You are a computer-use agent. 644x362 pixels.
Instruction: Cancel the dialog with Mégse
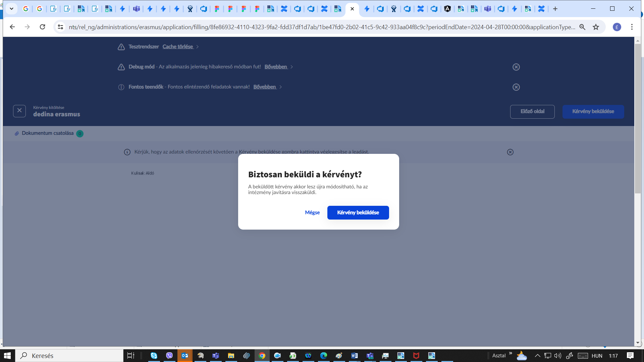(312, 213)
